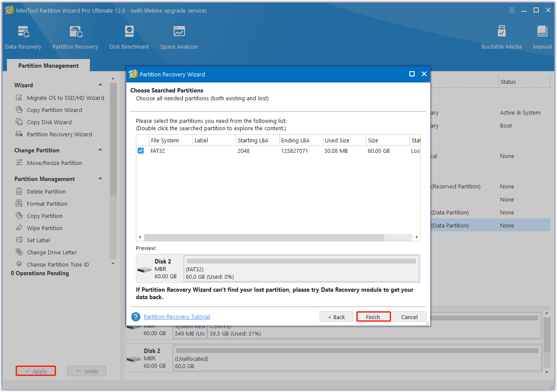Collapse the Wizard section
Screen dimensions: 557x392
click(x=100, y=85)
